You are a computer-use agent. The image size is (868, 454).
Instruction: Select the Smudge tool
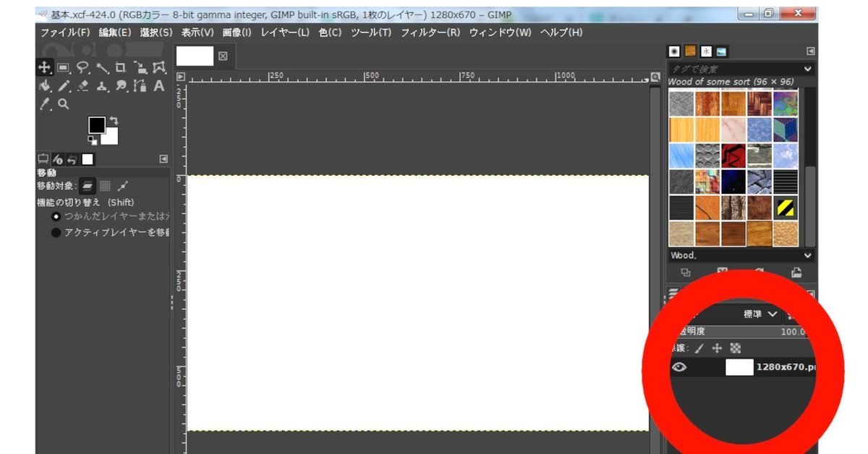(x=121, y=86)
